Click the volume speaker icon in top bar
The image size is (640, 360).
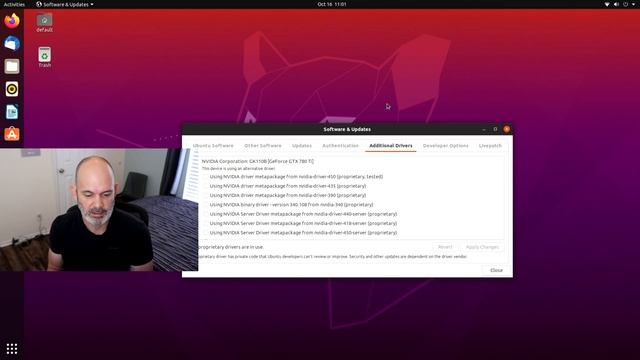tap(616, 4)
